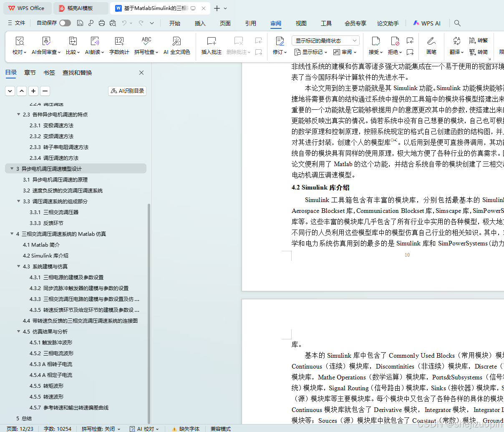
Task: Collapse chapter 4 Matlab 仿真 node
Action: pos(12,234)
